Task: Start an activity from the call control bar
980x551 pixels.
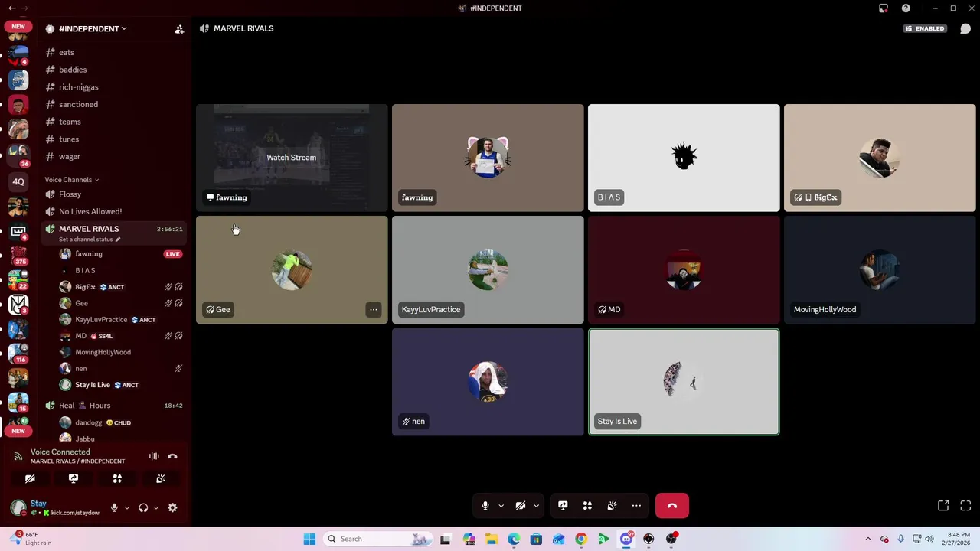Action: [x=587, y=506]
